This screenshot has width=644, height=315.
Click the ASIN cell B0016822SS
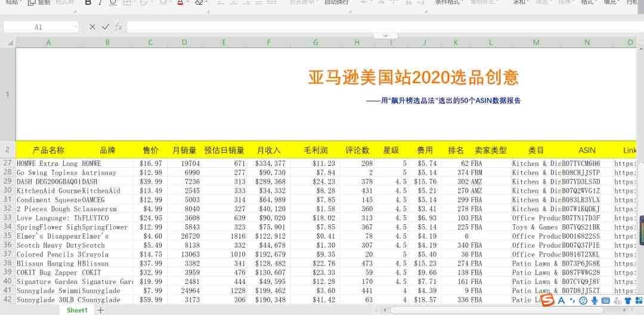(x=587, y=236)
